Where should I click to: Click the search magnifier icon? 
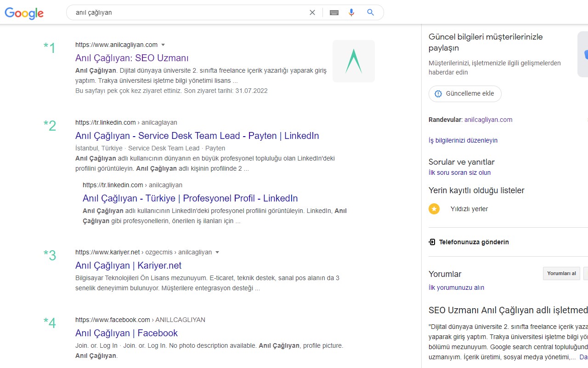point(370,12)
